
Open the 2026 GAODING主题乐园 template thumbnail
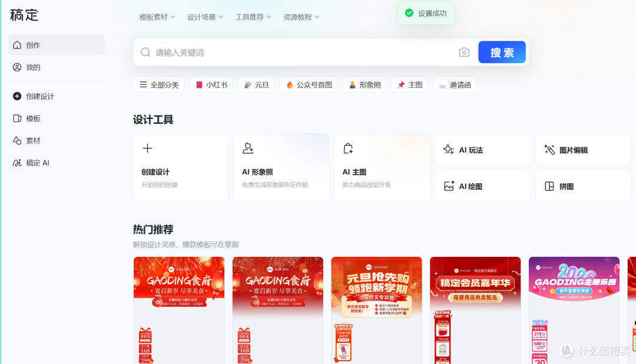[574, 310]
